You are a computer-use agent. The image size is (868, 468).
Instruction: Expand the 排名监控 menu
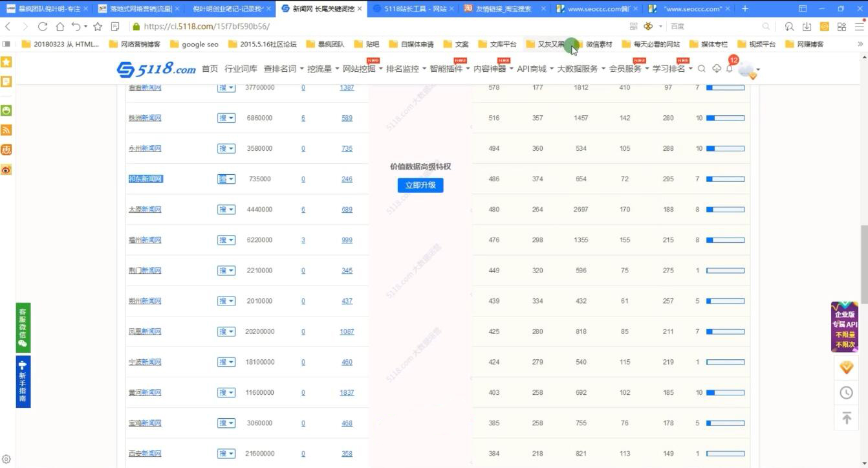coord(406,69)
